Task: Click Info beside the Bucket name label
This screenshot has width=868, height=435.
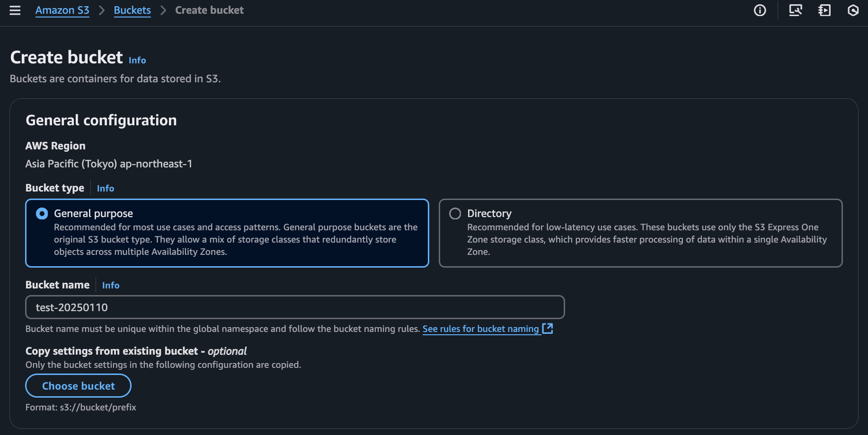Action: [x=110, y=285]
